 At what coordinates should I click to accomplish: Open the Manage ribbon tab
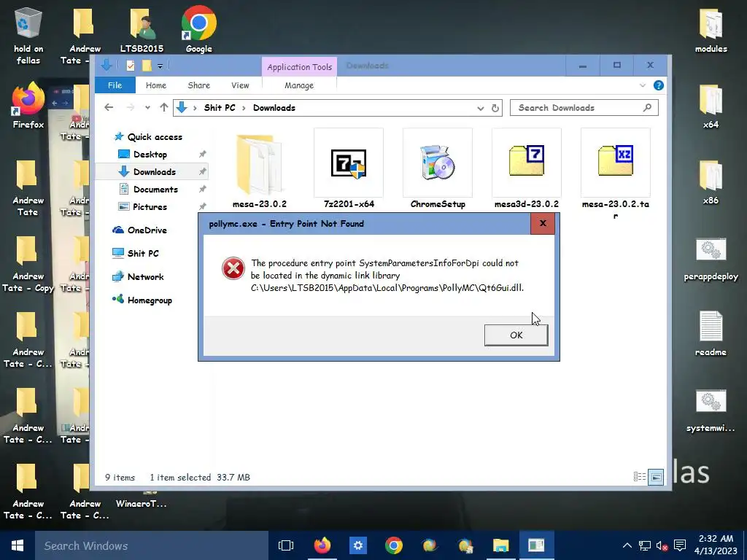[299, 85]
